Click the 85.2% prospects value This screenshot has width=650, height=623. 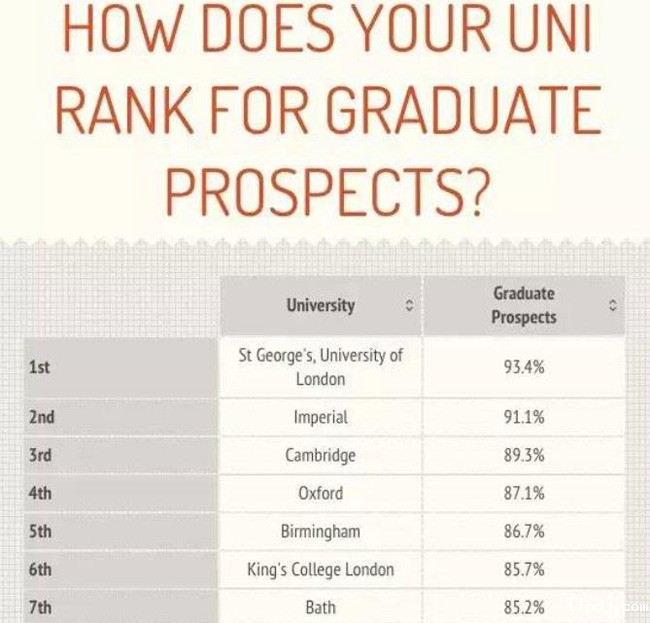coord(524,607)
